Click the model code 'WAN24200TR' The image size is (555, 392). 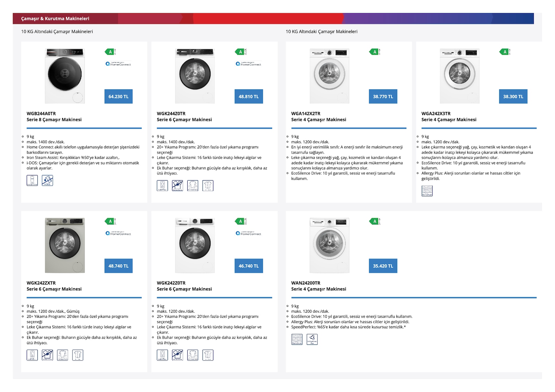pos(306,283)
